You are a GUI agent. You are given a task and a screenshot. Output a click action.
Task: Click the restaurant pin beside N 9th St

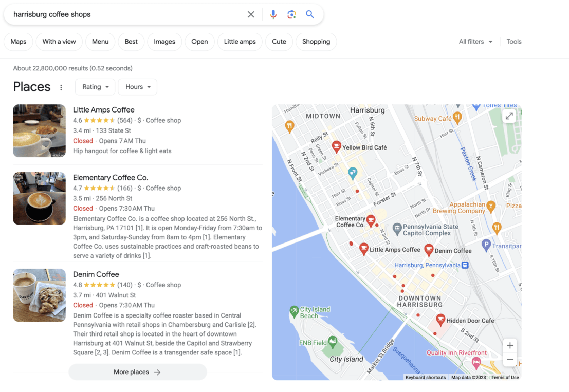pyautogui.click(x=497, y=228)
